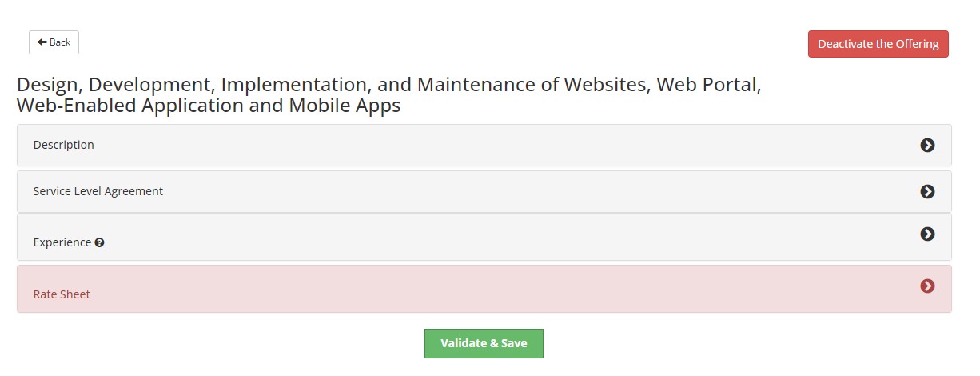The image size is (980, 376).
Task: Click the Back button
Action: pos(54,42)
